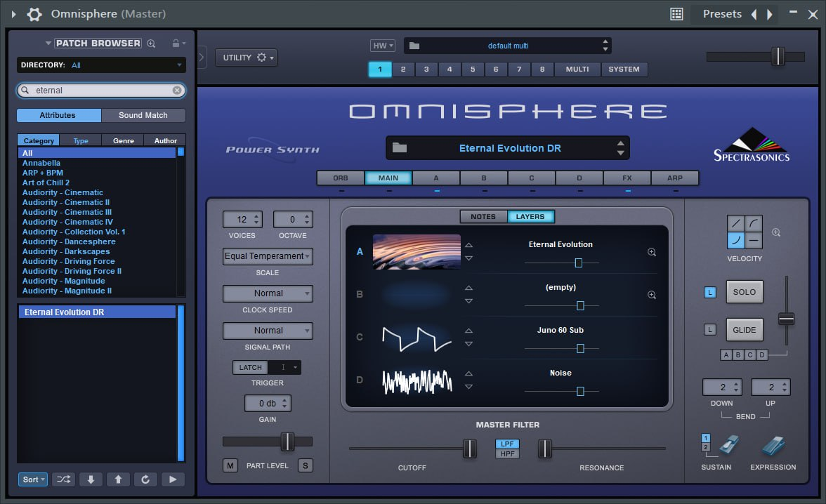
Task: Enable the LPF master filter
Action: pos(507,444)
